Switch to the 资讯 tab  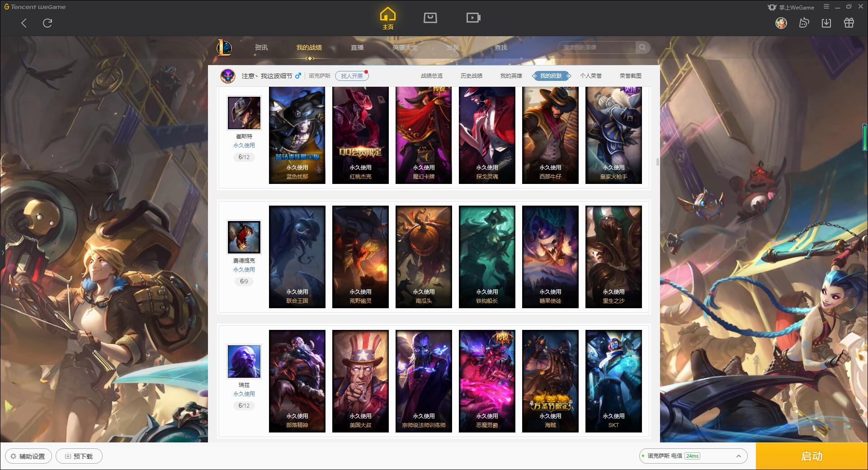[261, 47]
